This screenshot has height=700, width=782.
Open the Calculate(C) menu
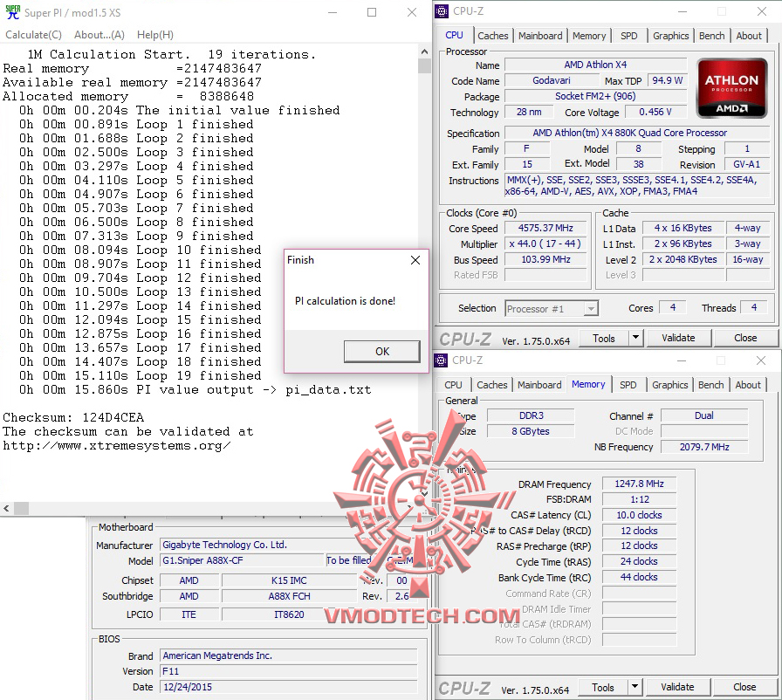click(x=33, y=35)
